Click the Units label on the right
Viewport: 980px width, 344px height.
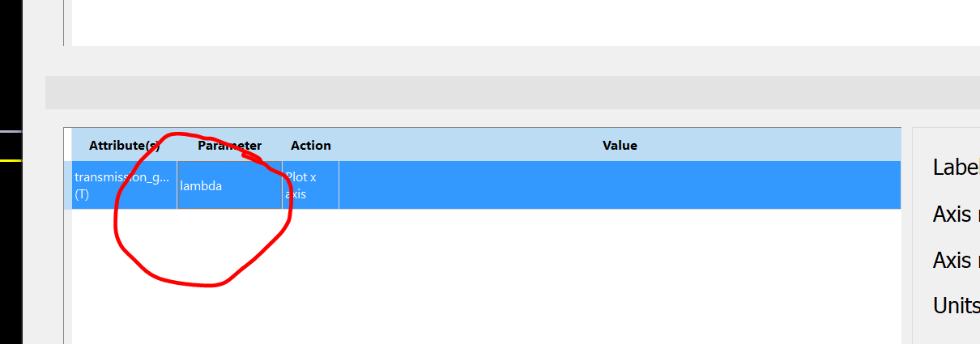pyautogui.click(x=956, y=306)
